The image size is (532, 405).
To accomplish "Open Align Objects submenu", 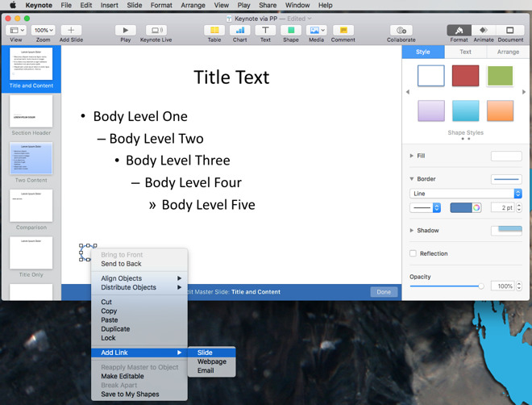I will pyautogui.click(x=139, y=278).
